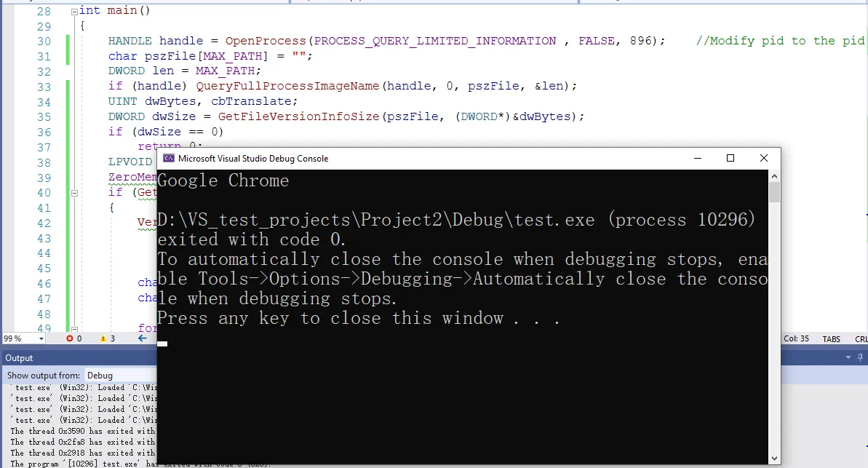Maximize the Debug Console window

[730, 159]
